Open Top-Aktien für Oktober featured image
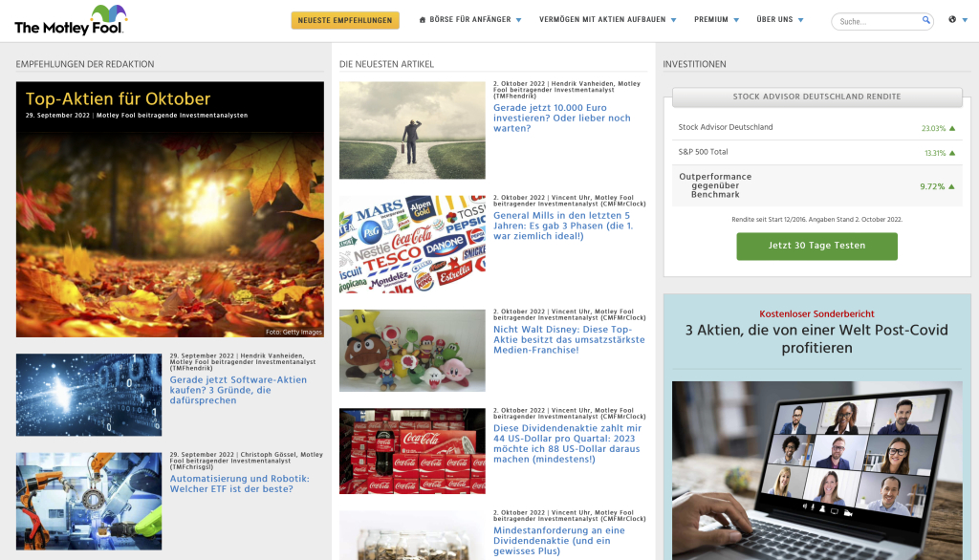 tap(169, 209)
